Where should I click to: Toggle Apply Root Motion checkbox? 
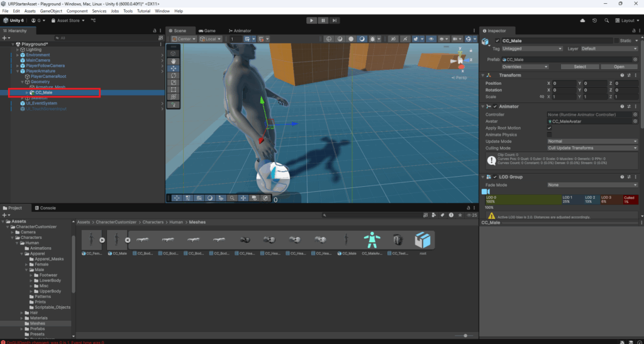pos(550,128)
